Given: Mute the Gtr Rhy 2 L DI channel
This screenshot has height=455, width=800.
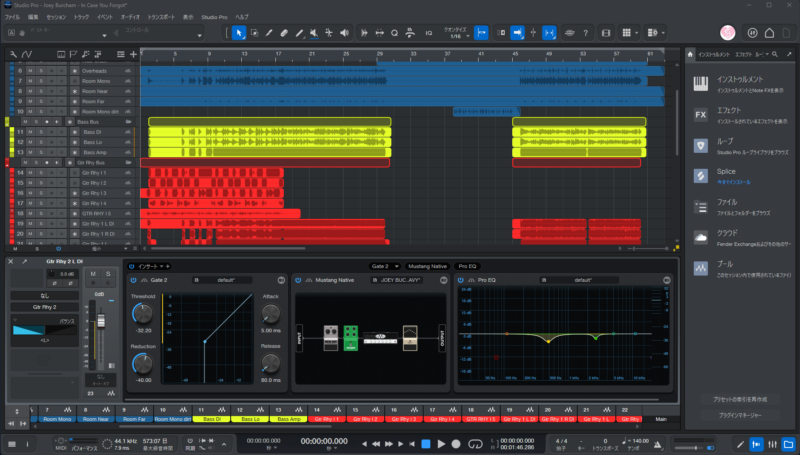Looking at the screenshot, I should [x=95, y=273].
